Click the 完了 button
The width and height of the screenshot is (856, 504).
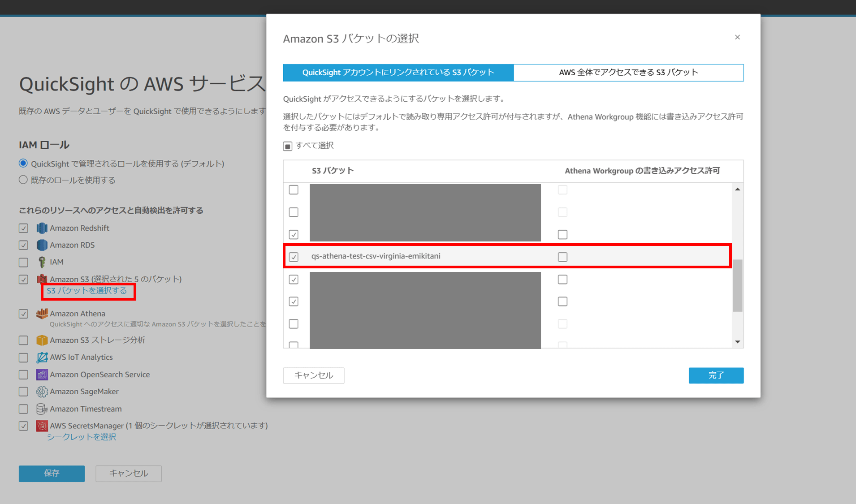pos(716,375)
